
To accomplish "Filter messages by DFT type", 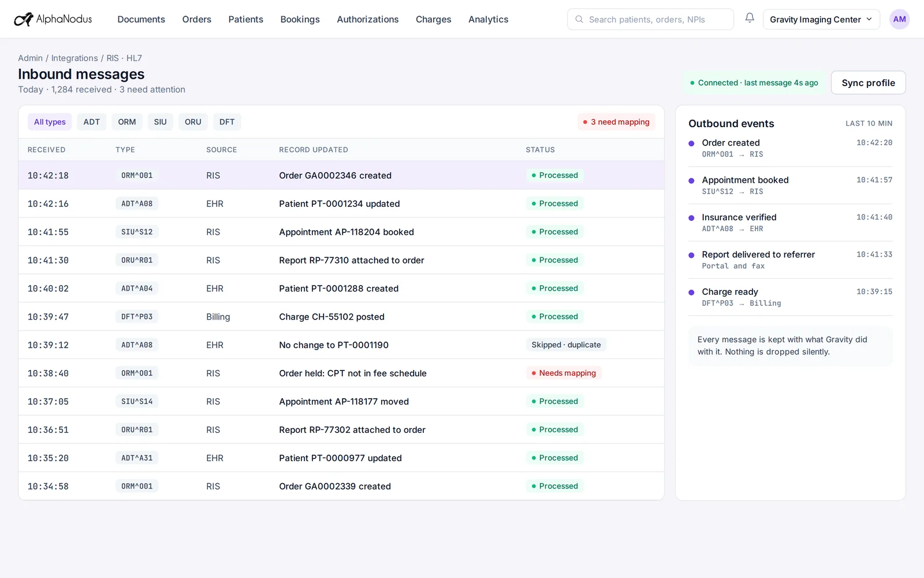I will click(x=227, y=122).
